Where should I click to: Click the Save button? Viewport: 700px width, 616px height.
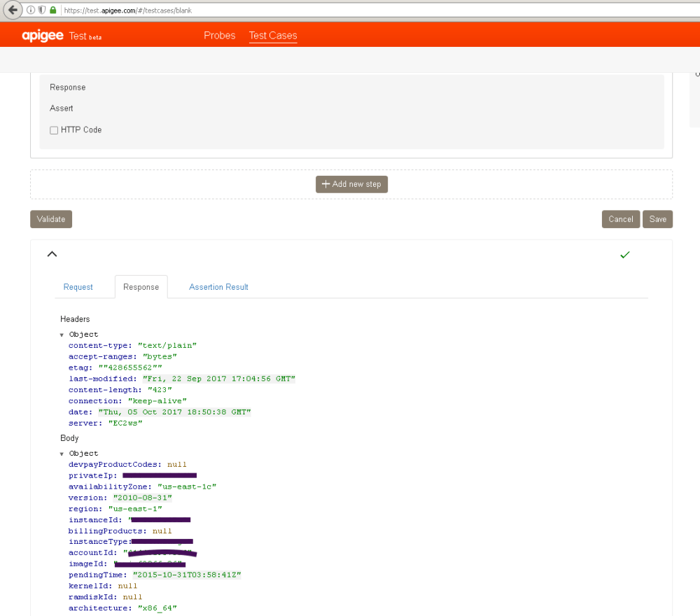(x=657, y=219)
